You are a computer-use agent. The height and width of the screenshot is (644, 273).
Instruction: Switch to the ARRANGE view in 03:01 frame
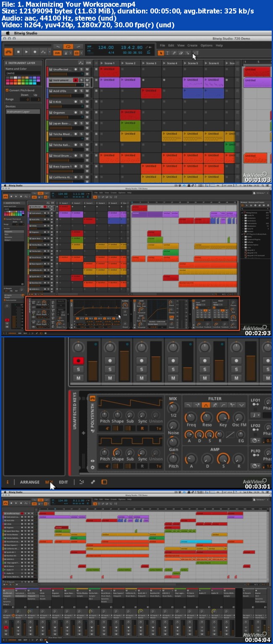pyautogui.click(x=30, y=482)
